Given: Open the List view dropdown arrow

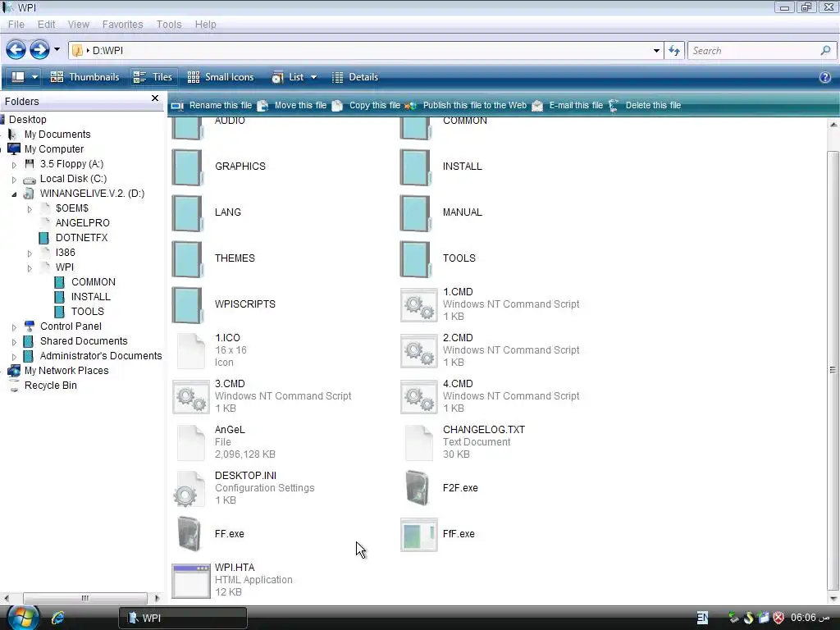Looking at the screenshot, I should click(x=314, y=77).
